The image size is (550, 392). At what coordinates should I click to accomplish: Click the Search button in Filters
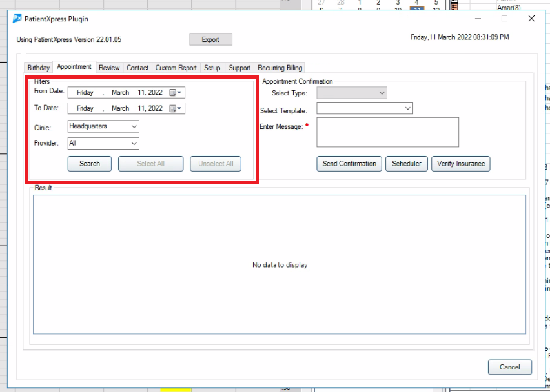[90, 164]
